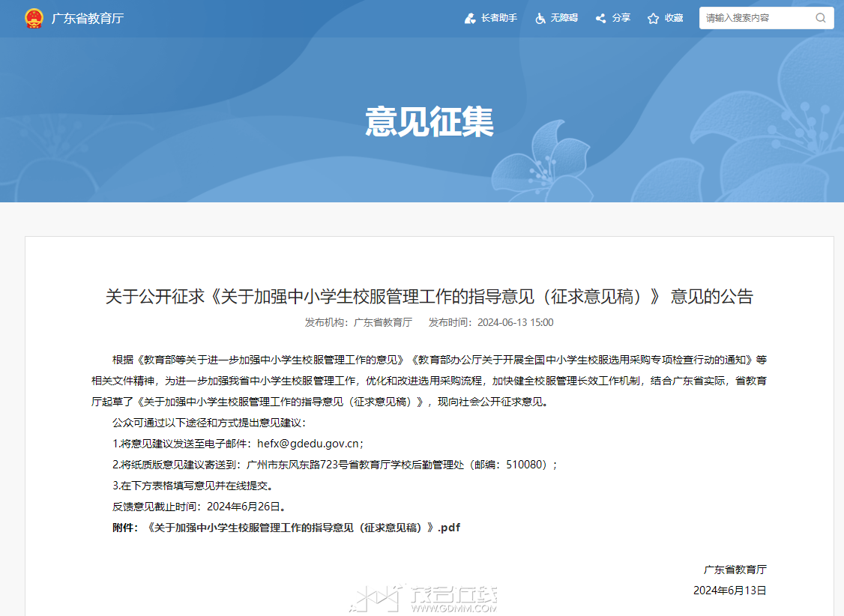This screenshot has width=844, height=616.
Task: Click the magnifier search icon
Action: coord(820,18)
